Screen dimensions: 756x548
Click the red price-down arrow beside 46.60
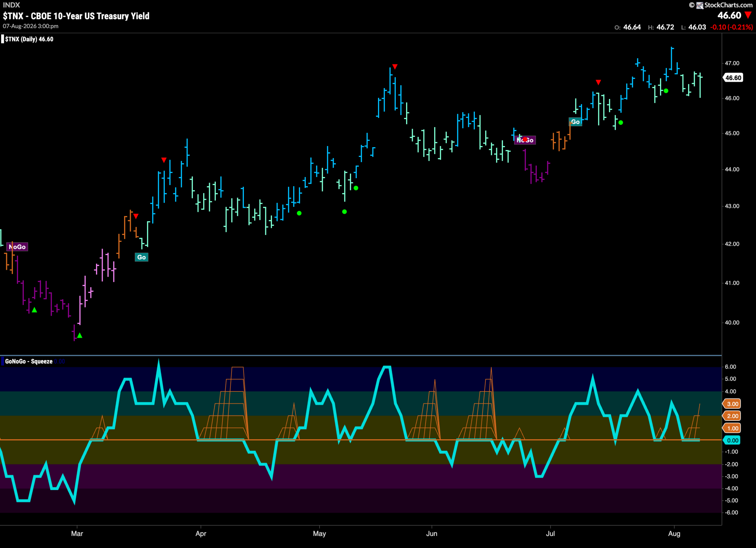[748, 15]
